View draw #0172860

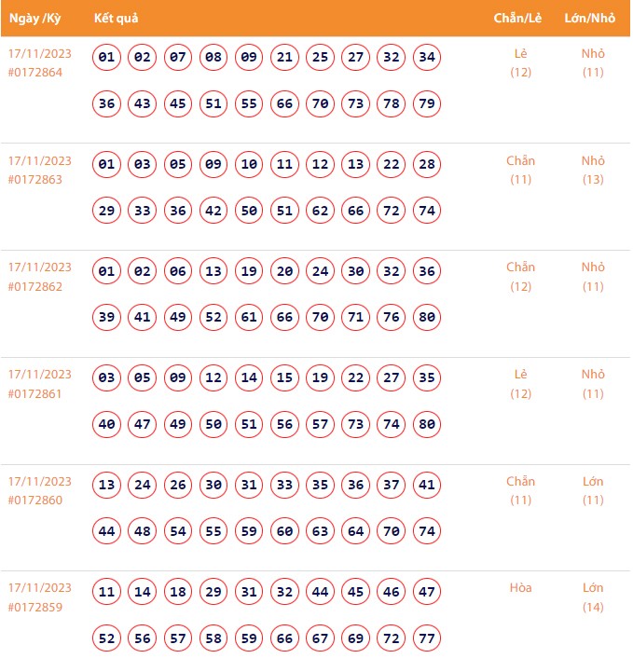pyautogui.click(x=35, y=501)
